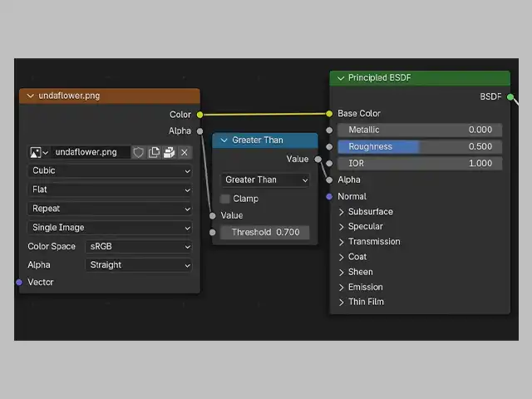Click the Roughness input socket
The width and height of the screenshot is (532, 399).
329,147
